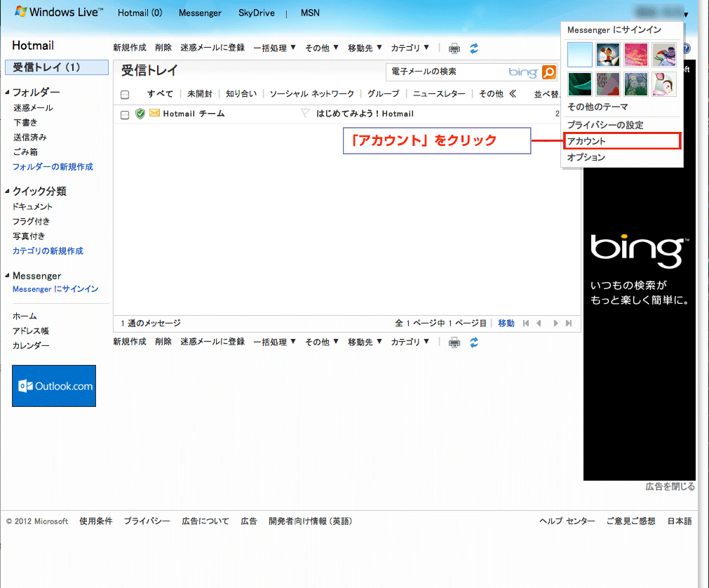Open the カテゴリ dropdown in top toolbar
The image size is (709, 588).
(410, 48)
